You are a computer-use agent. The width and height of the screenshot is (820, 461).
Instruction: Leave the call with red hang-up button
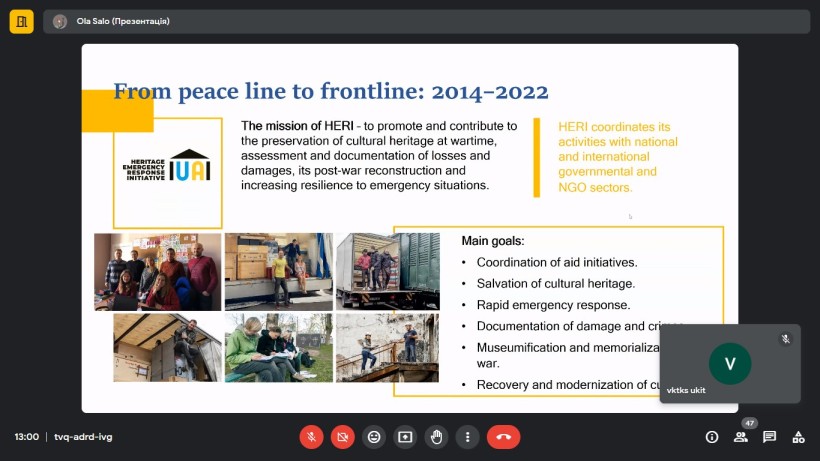[x=504, y=437]
